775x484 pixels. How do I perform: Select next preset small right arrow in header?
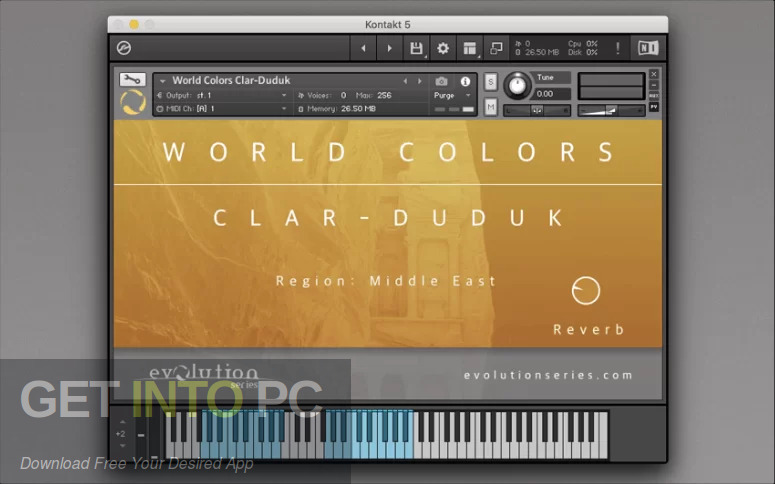[420, 81]
